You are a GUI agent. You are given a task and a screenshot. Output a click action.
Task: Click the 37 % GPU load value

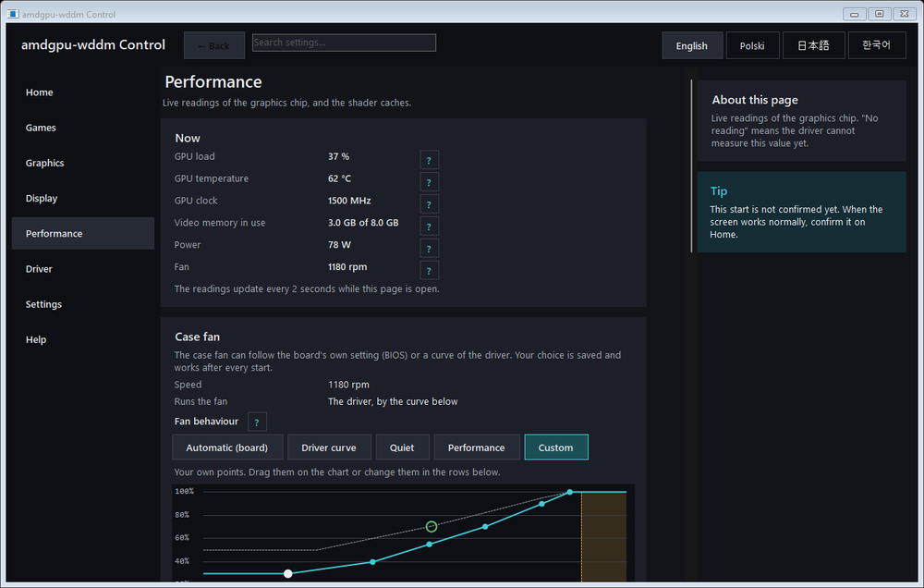tap(339, 156)
